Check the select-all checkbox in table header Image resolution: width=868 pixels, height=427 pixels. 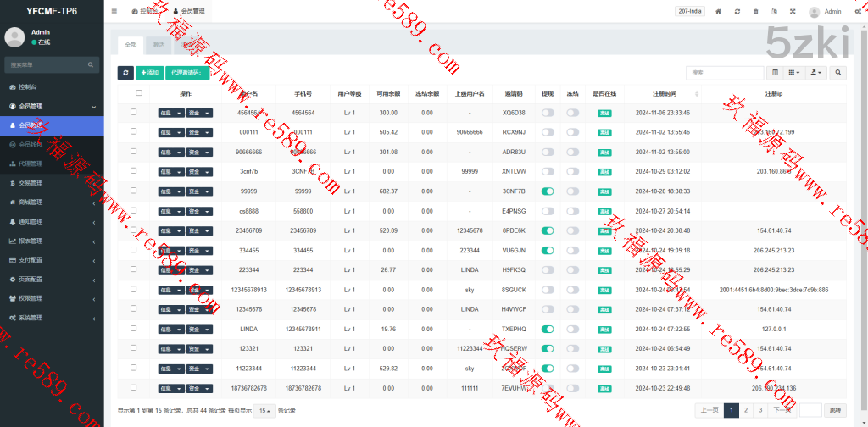click(139, 93)
